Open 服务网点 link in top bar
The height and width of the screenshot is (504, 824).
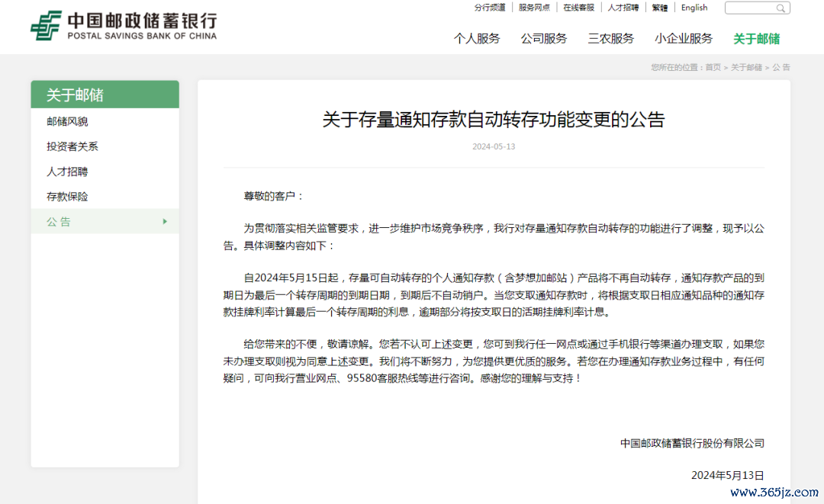[534, 8]
